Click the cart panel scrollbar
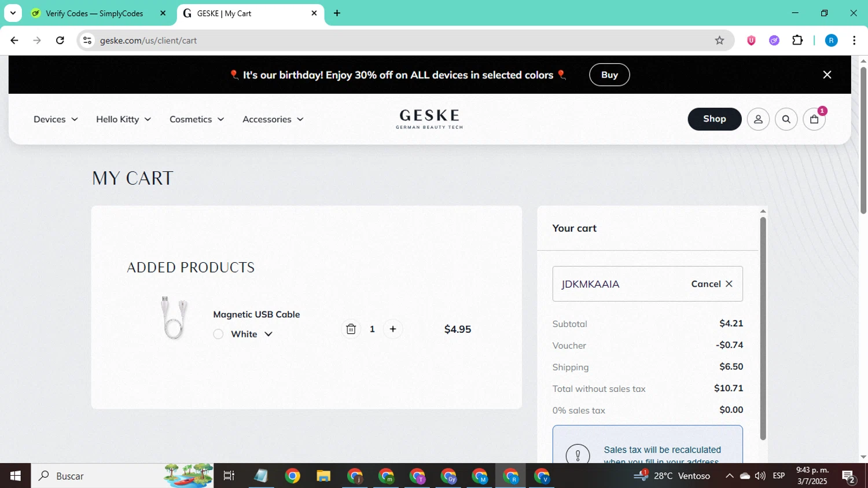The width and height of the screenshot is (868, 488). pos(763,328)
